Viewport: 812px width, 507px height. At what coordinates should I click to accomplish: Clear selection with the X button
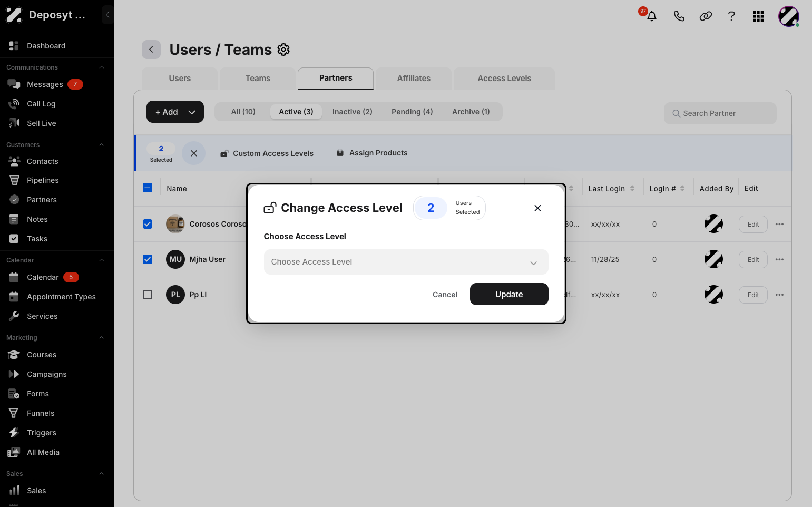click(x=194, y=153)
